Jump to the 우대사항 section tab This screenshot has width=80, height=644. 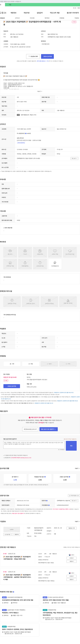coord(32,18)
